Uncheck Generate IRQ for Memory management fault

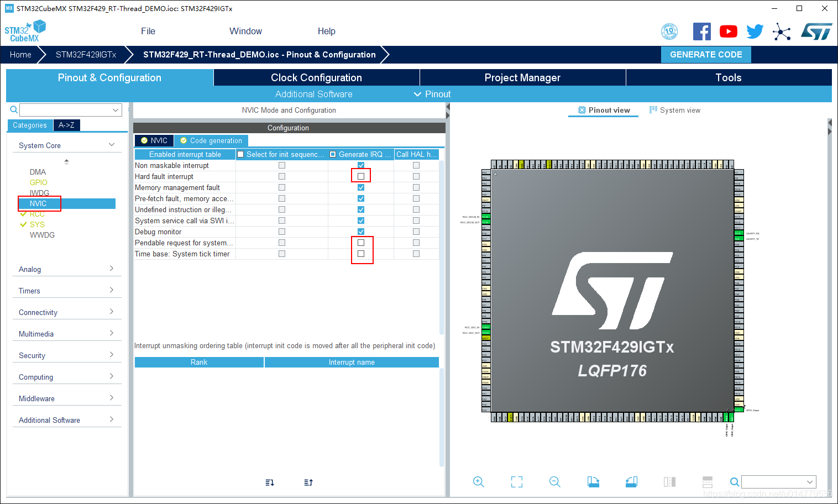pos(361,187)
